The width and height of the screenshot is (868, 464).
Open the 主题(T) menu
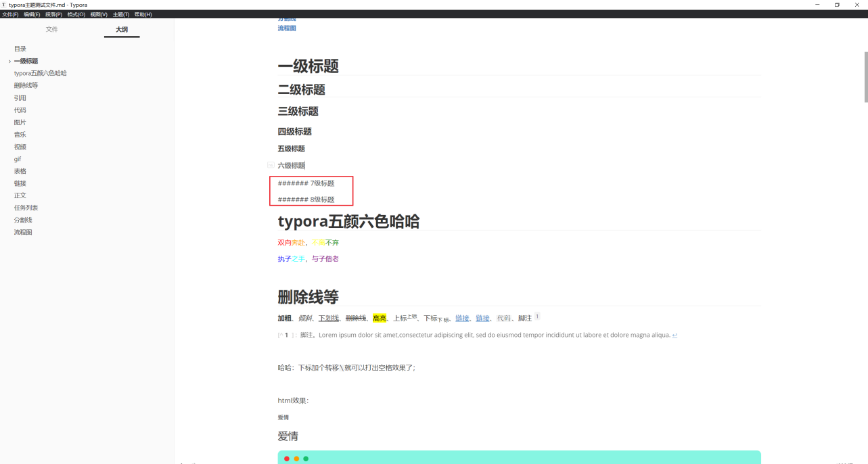tap(121, 14)
